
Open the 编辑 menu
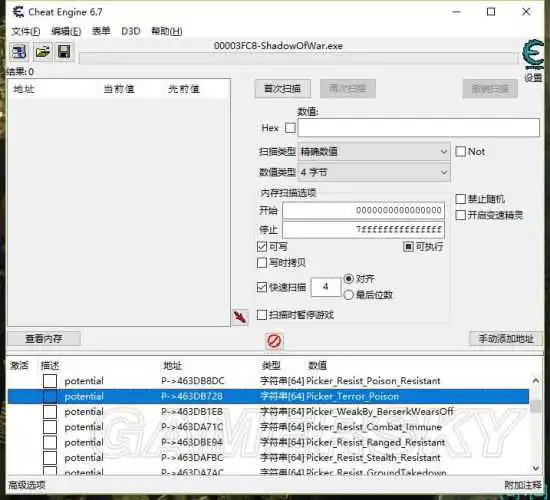click(66, 32)
